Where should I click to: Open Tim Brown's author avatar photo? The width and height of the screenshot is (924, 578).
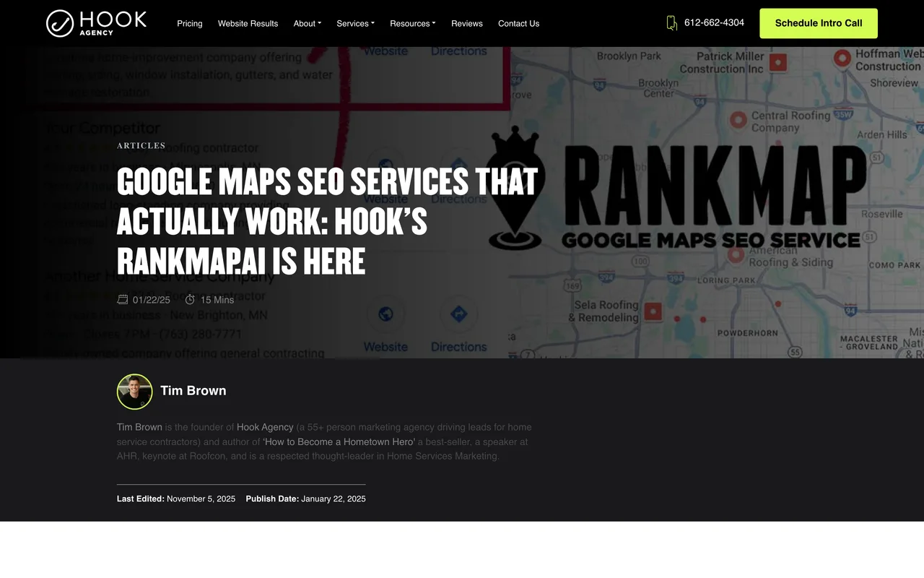[x=134, y=392]
